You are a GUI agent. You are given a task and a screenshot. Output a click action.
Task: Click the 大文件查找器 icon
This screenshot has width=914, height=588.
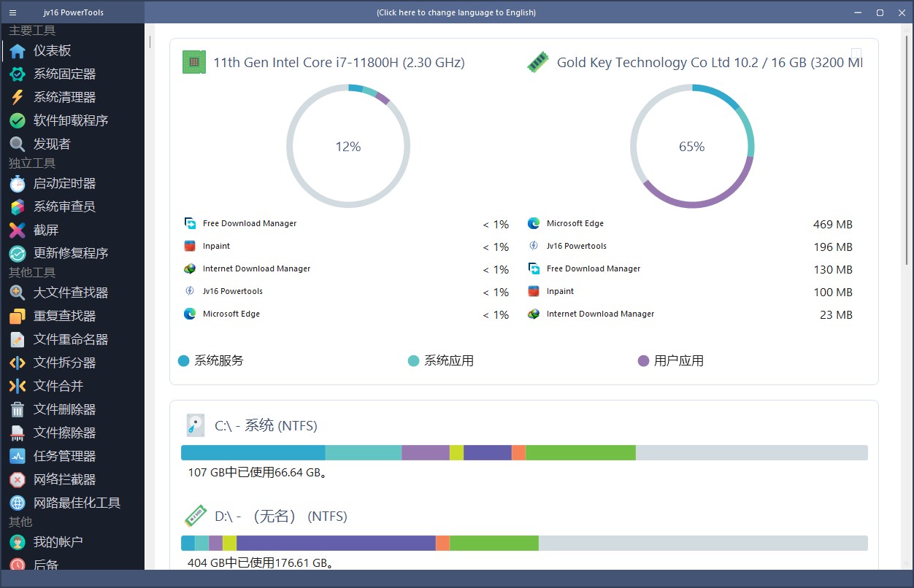(18, 293)
